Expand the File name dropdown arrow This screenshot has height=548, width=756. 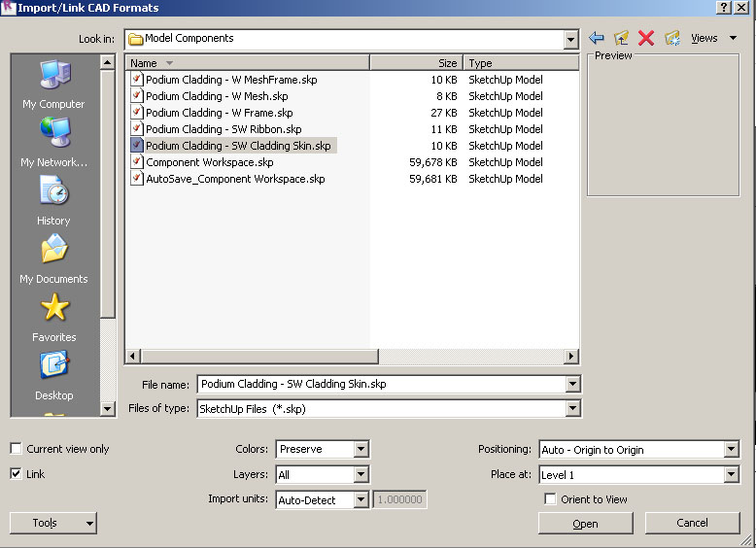tap(572, 384)
